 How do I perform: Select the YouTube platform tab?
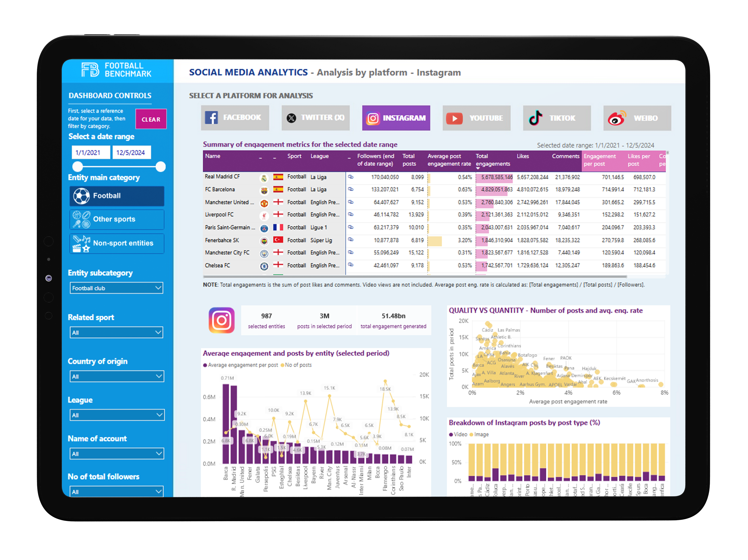point(476,118)
